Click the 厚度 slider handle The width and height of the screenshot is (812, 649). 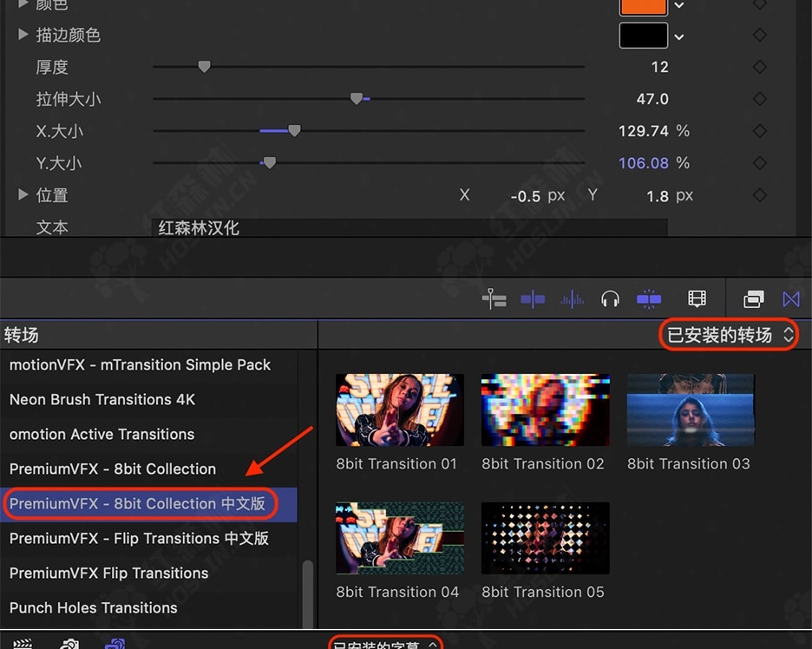pos(204,66)
